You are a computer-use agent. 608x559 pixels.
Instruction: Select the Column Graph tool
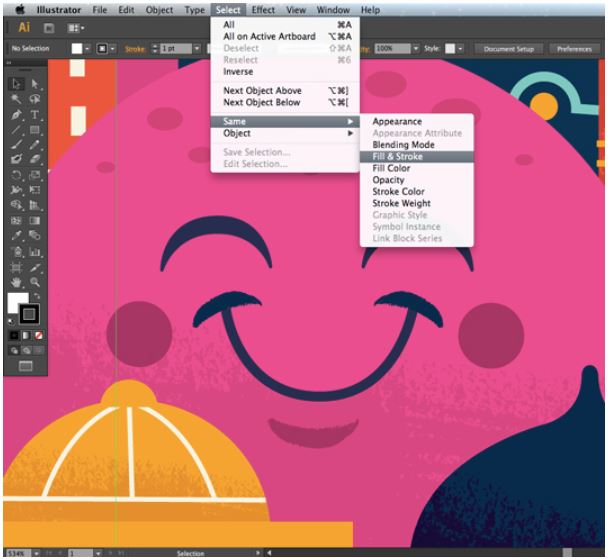click(35, 252)
